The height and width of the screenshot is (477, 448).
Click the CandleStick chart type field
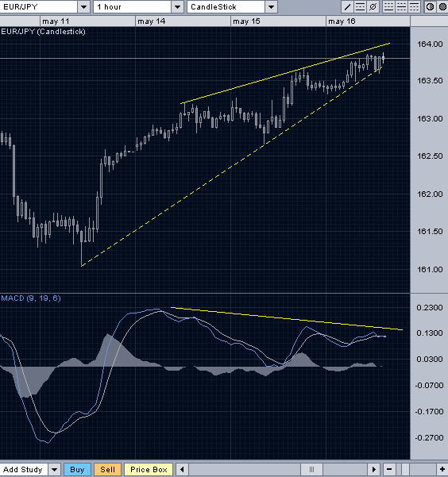click(226, 6)
